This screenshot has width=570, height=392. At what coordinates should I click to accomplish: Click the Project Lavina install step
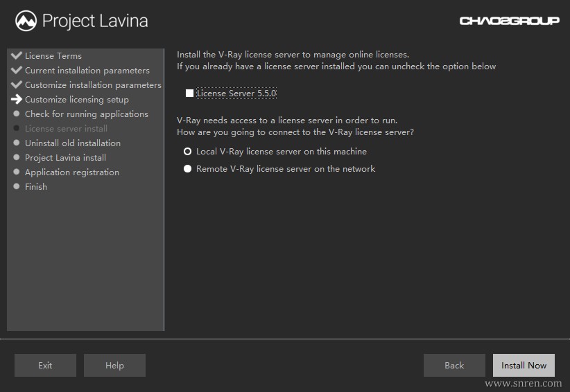coord(65,157)
